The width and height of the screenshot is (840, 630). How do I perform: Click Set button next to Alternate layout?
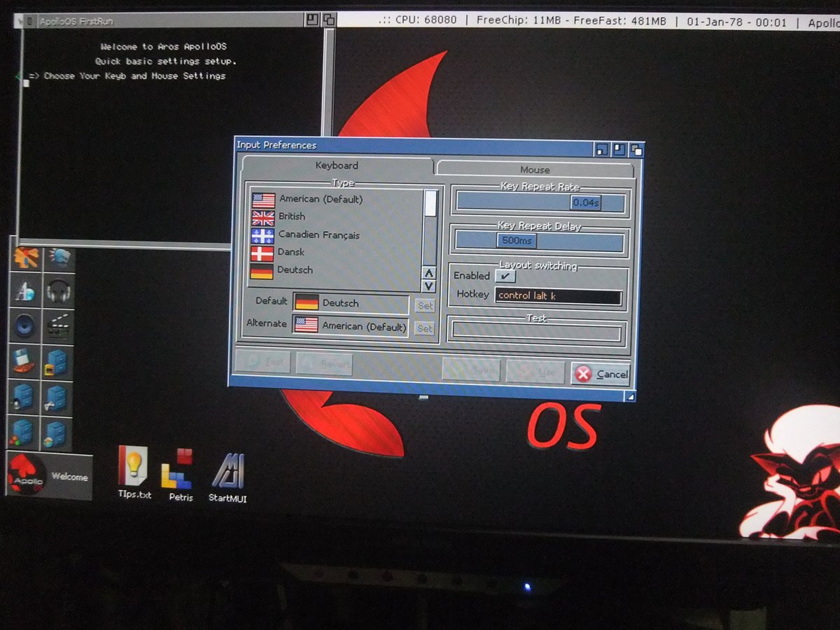tap(424, 328)
